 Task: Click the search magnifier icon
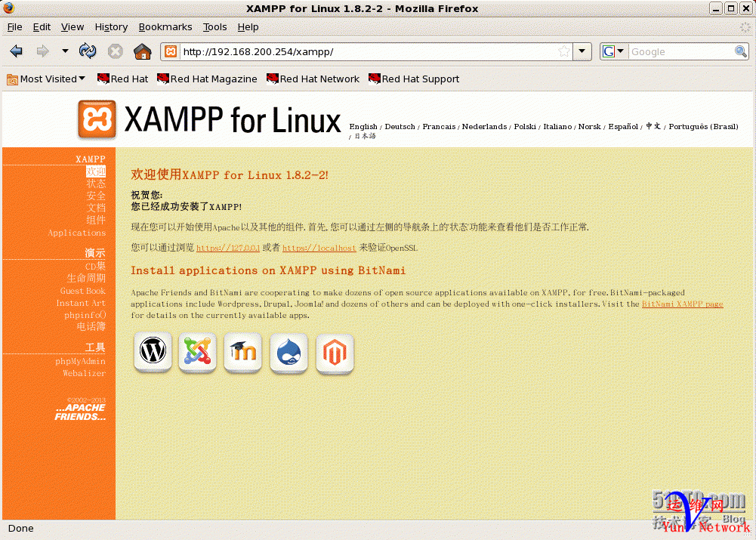pyautogui.click(x=741, y=51)
